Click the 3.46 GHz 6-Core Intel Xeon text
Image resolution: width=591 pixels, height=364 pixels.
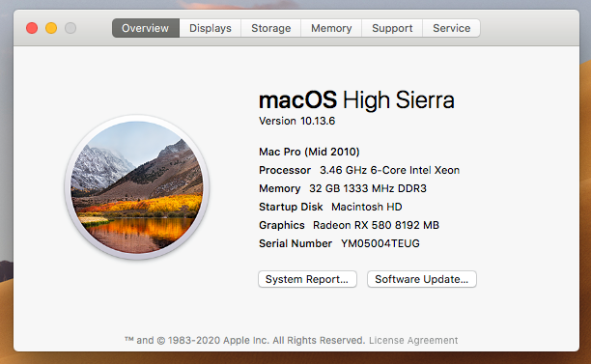[x=389, y=170]
